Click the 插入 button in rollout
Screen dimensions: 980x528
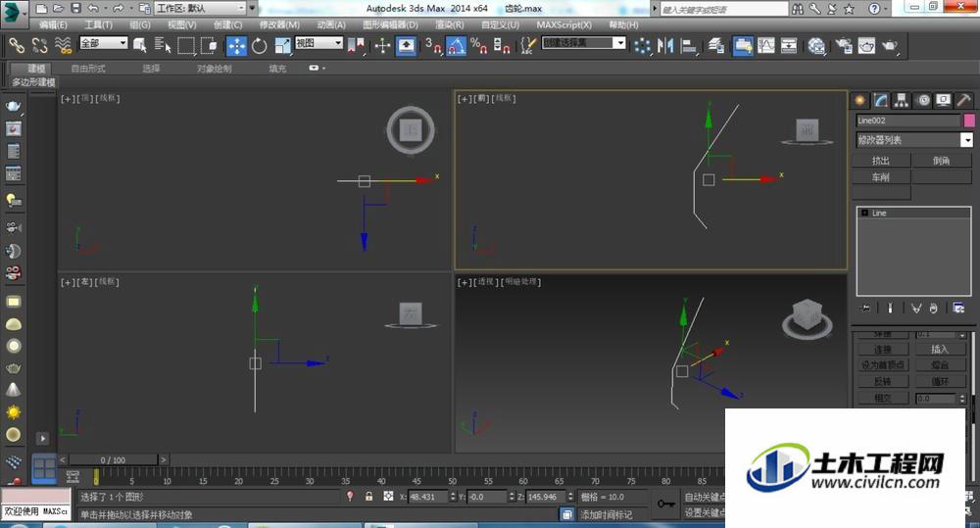(x=940, y=350)
